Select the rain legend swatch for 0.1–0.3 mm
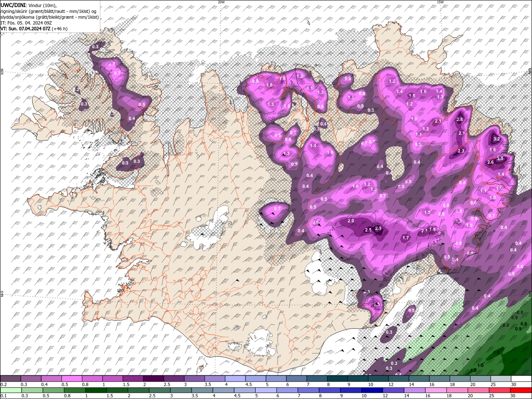This screenshot has width=532, height=399. pos(10,390)
